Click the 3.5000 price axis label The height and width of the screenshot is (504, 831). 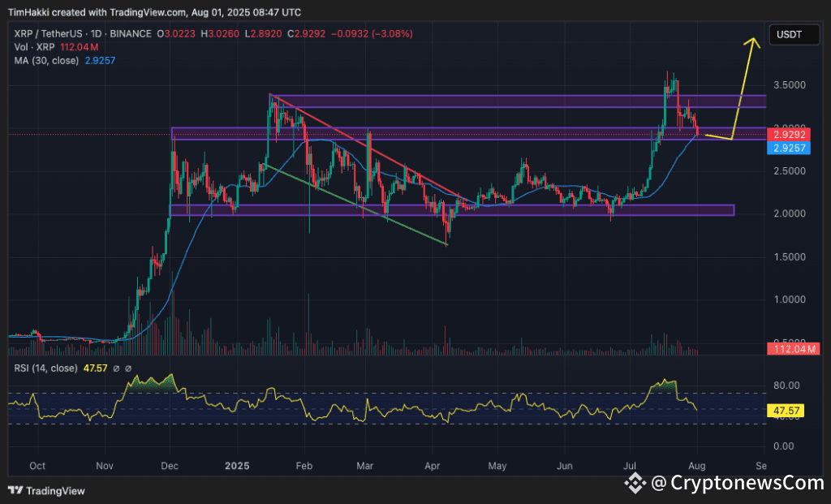tap(790, 85)
